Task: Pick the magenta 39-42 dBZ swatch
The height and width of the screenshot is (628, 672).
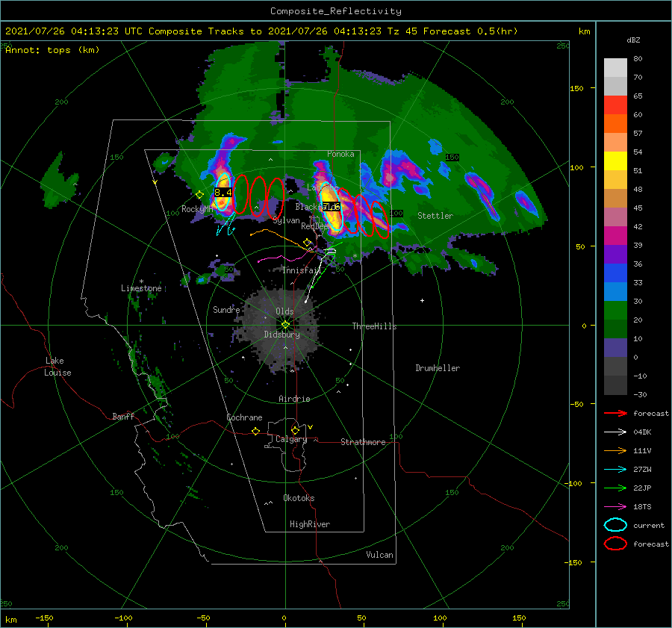Action: pyautogui.click(x=615, y=236)
